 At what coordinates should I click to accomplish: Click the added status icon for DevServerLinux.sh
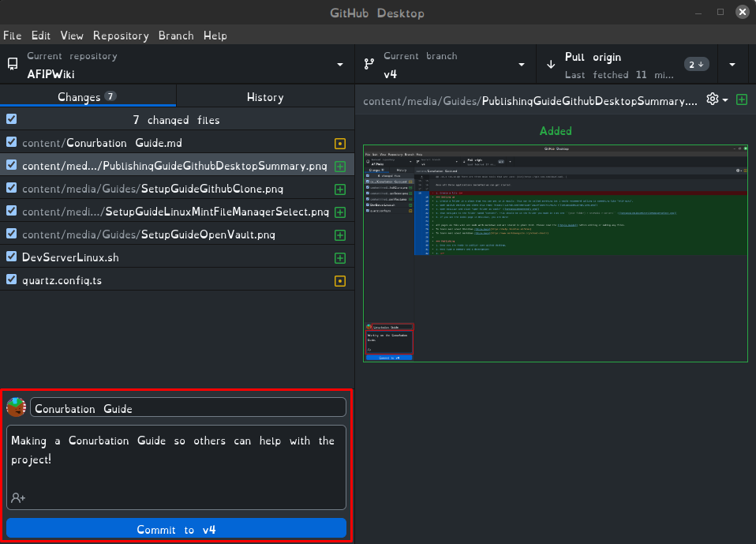[340, 258]
